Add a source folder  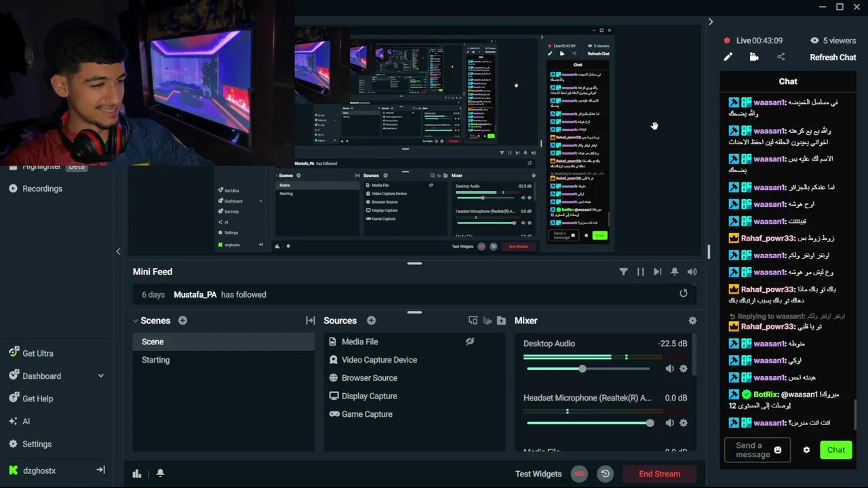[501, 321]
